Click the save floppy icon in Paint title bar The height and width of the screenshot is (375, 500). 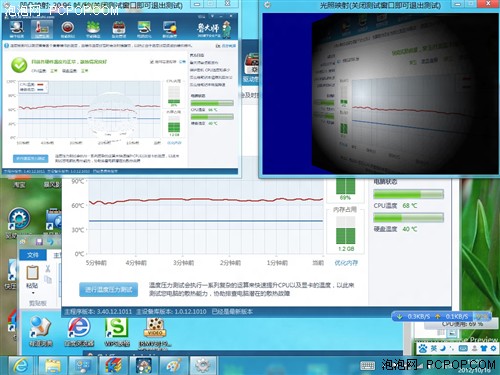coord(39,241)
